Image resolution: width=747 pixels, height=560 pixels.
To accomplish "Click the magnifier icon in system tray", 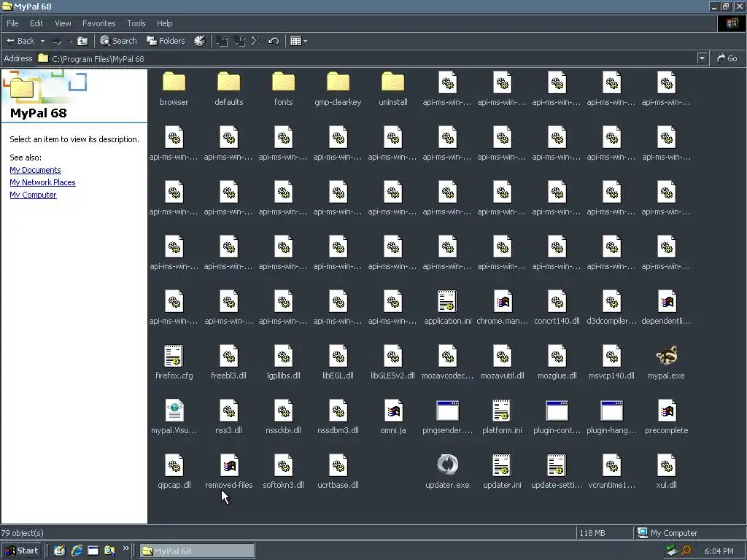I will [686, 551].
